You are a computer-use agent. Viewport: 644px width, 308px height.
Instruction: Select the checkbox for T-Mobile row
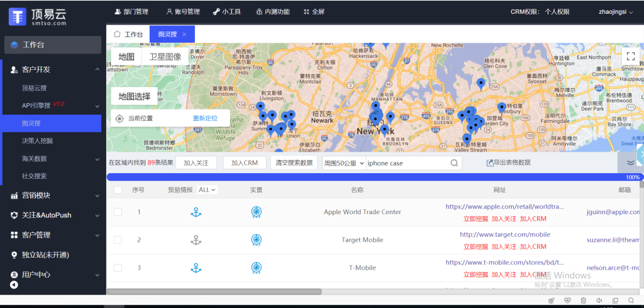click(x=118, y=268)
